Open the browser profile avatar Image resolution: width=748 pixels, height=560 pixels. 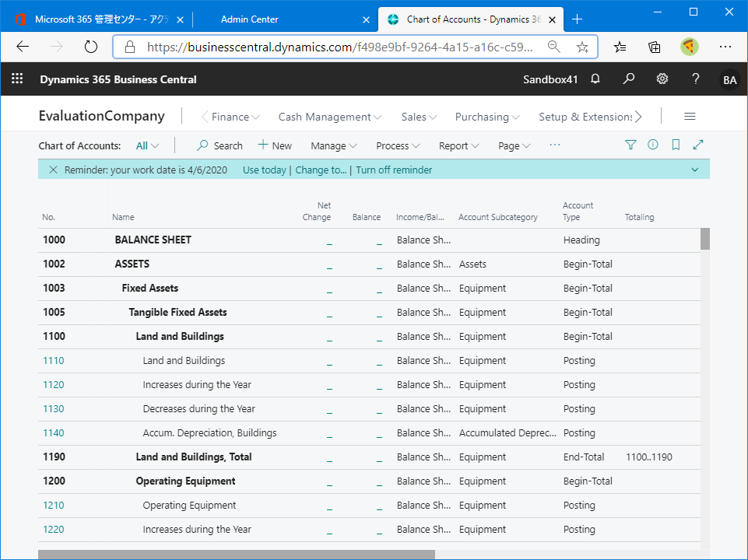tap(690, 47)
